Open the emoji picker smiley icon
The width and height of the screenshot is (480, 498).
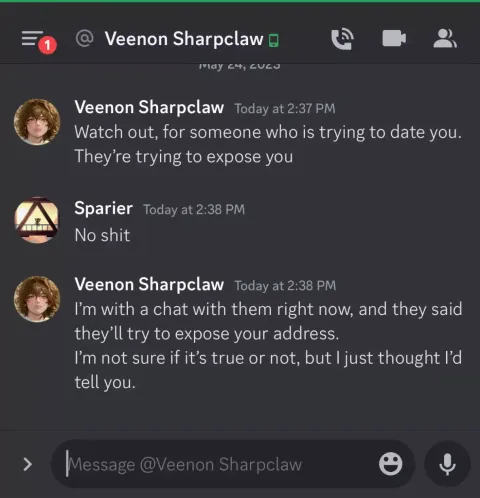coord(391,464)
